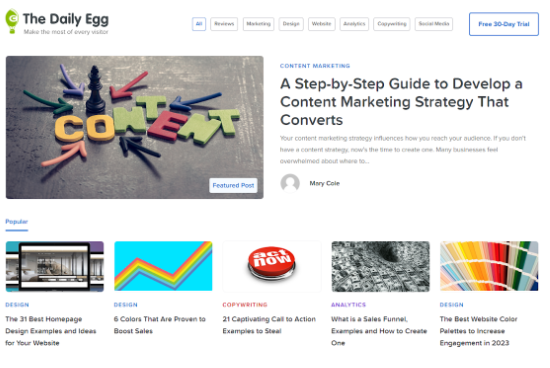Screen dimensions: 550x368
Task: Click the rainbow chart thumbnail
Action: tap(163, 266)
